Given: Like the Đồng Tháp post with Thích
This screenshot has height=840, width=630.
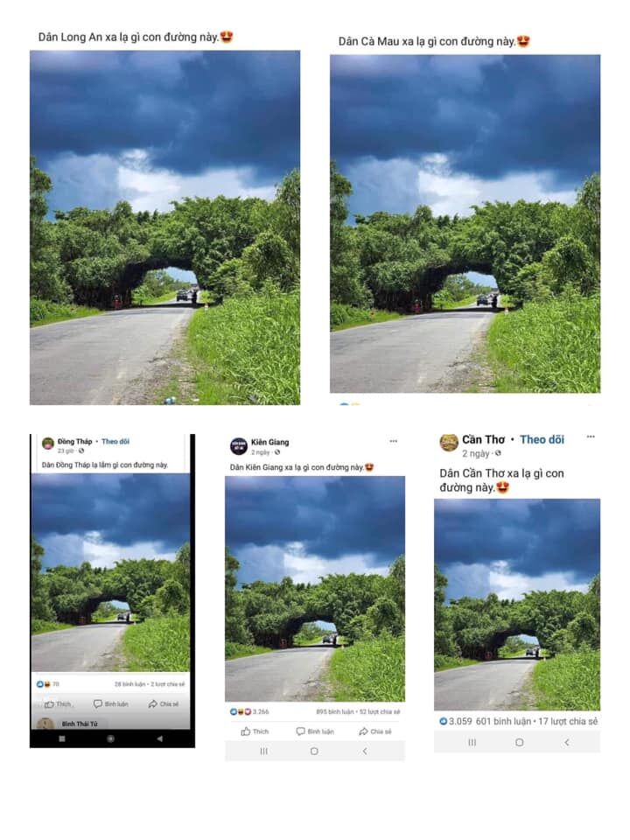Looking at the screenshot, I should (58, 703).
